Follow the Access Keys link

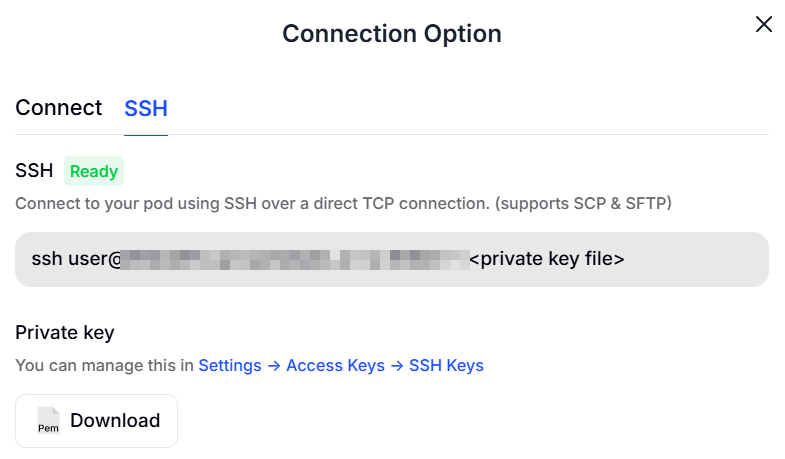pyautogui.click(x=335, y=365)
